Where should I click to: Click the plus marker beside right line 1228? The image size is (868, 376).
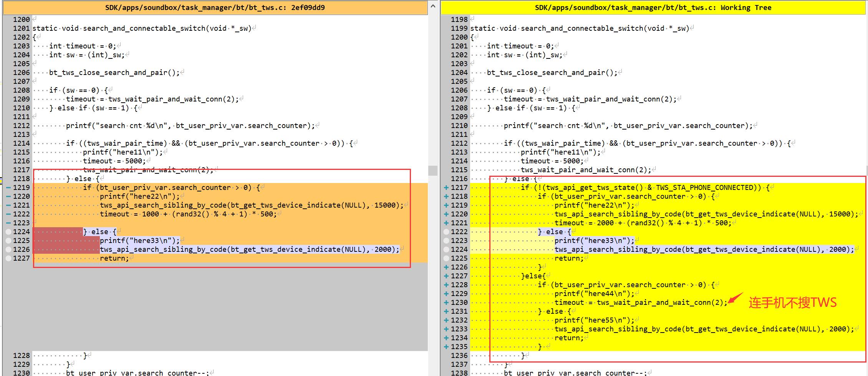tap(446, 285)
